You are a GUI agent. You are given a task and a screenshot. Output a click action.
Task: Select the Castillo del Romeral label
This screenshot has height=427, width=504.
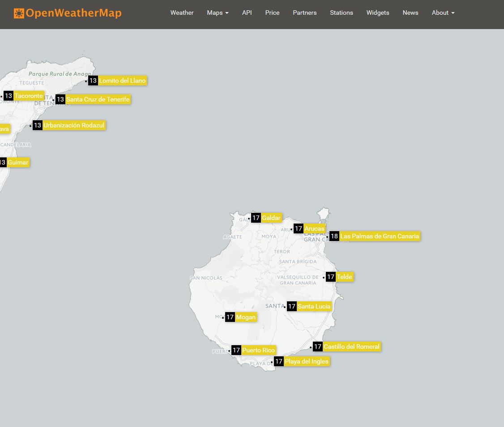[351, 347]
